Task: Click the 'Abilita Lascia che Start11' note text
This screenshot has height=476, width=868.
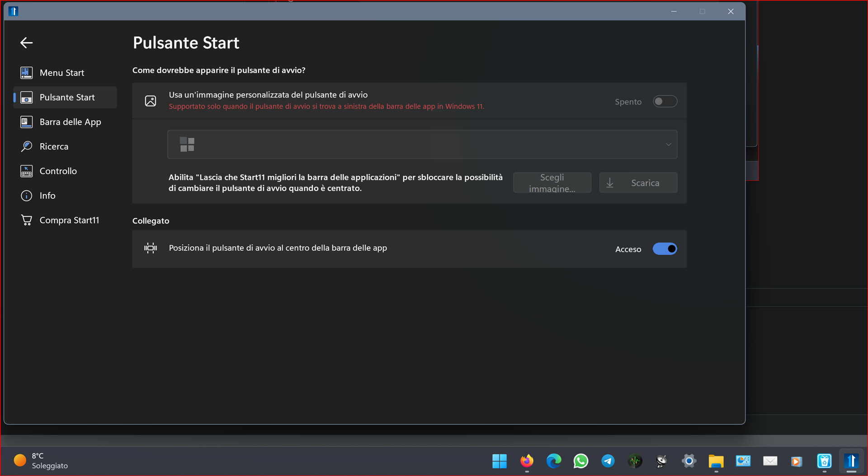Action: pos(335,183)
